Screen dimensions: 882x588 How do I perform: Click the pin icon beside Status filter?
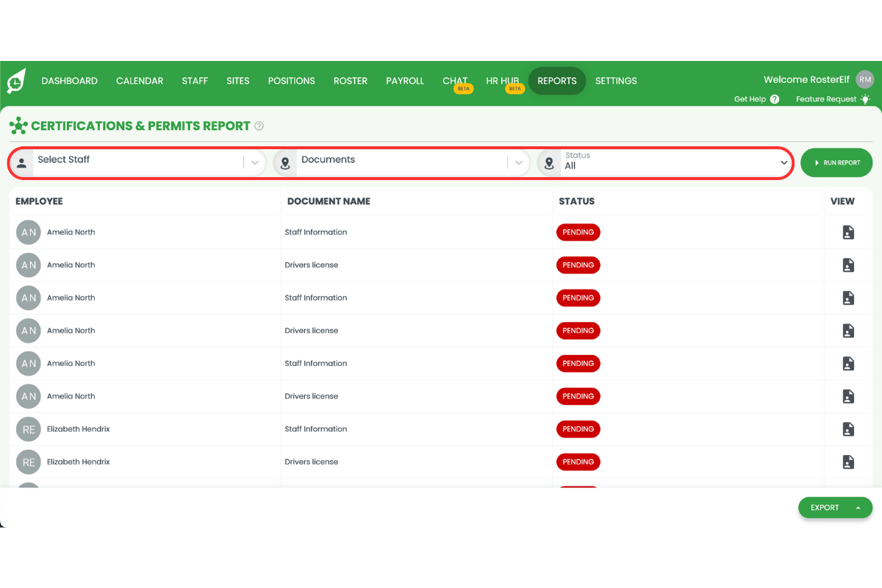tap(549, 162)
